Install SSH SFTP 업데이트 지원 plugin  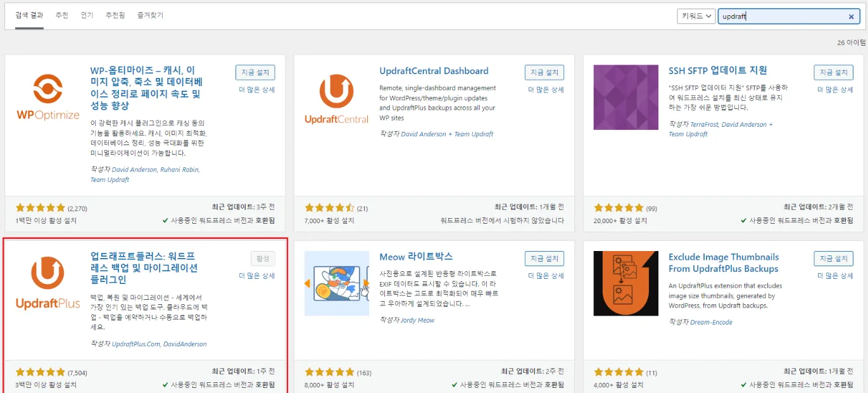click(x=834, y=72)
